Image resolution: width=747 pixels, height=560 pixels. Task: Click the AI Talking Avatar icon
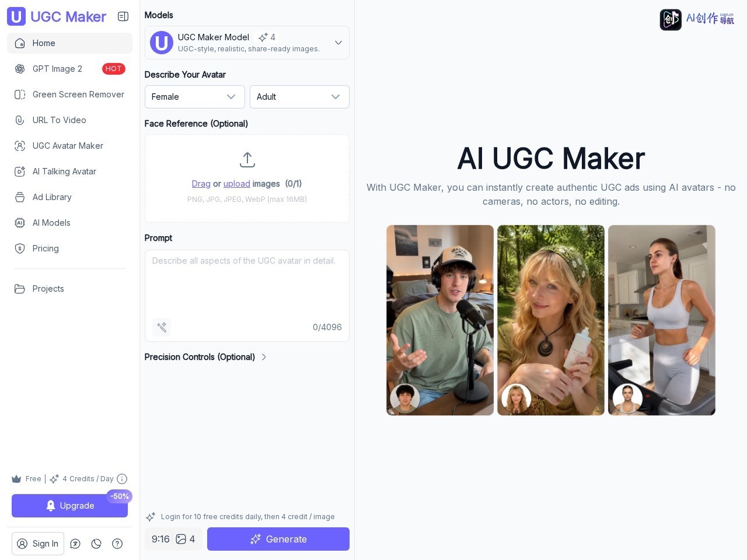[20, 171]
